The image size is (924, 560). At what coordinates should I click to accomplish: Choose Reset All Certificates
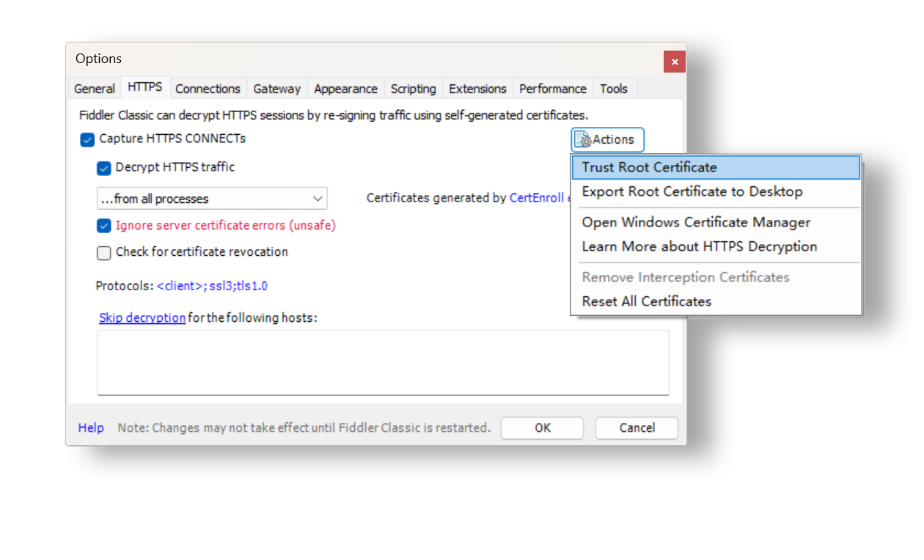716,301
